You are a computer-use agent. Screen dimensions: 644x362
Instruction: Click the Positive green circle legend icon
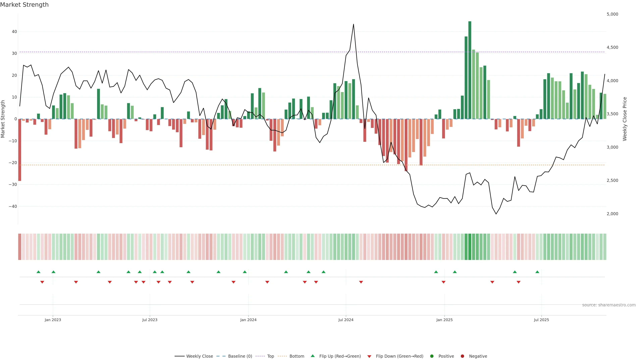432,356
